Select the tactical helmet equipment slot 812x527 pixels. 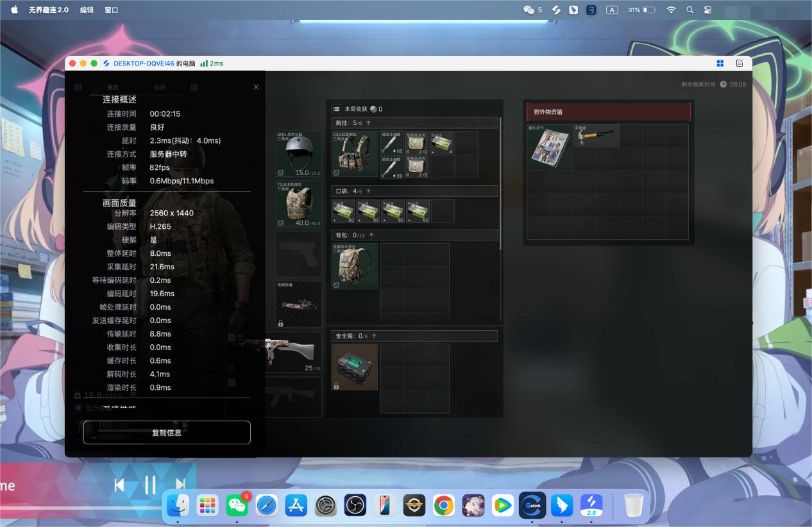pos(299,154)
